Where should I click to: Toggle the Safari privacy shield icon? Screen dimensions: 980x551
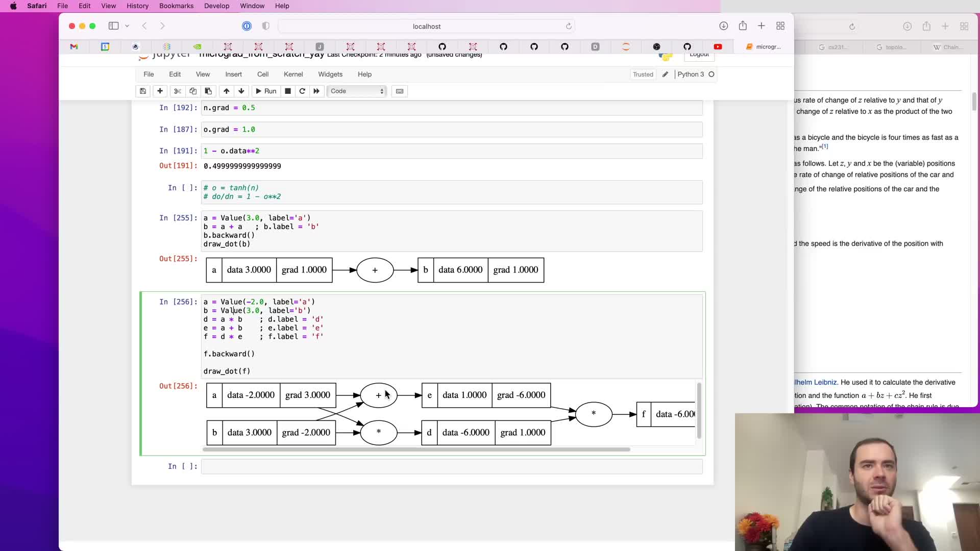pos(265,26)
